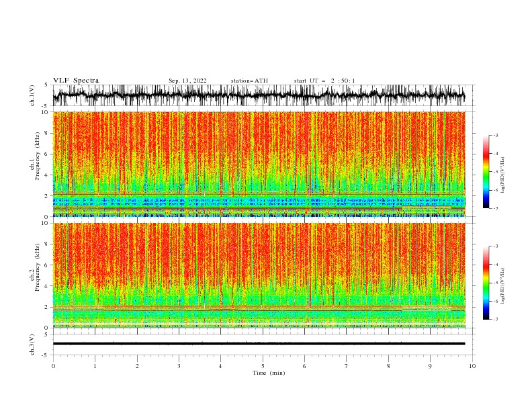Click time-axis tick label "8"
Viewport: 532px width, 411px height.
pyautogui.click(x=388, y=366)
